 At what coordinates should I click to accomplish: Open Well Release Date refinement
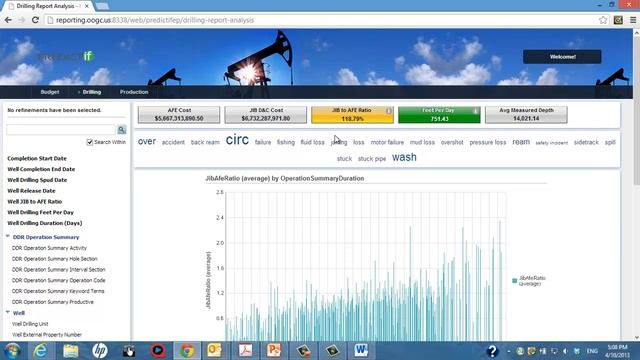tap(31, 191)
